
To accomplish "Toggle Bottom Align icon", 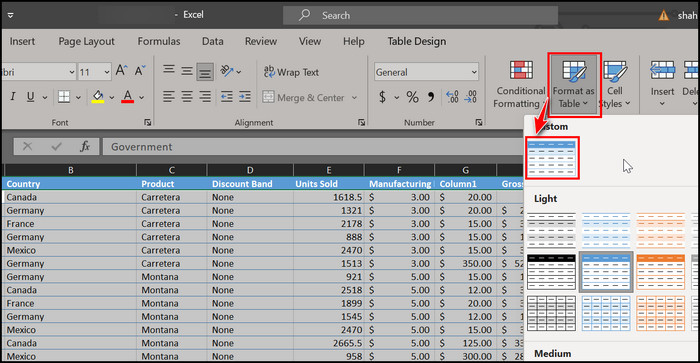I will coord(205,71).
